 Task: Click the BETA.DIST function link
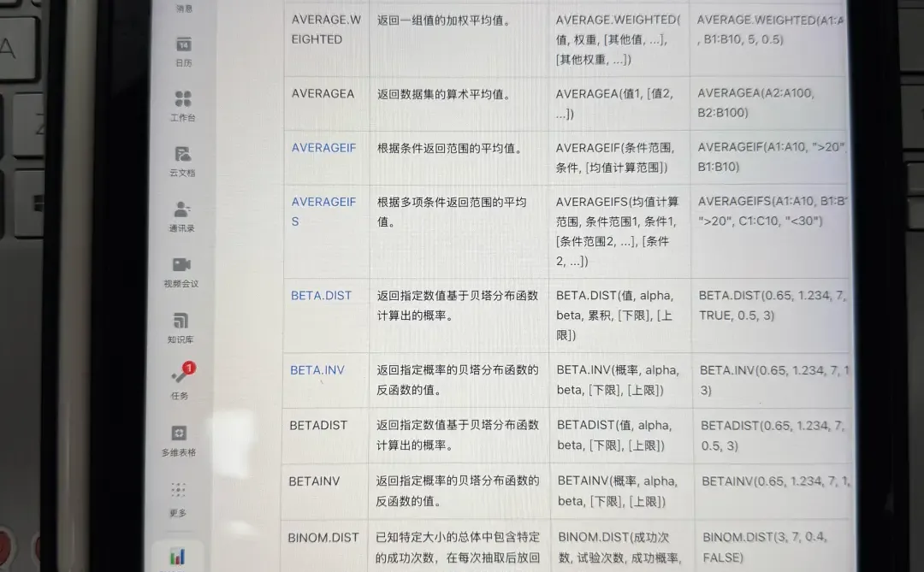click(x=321, y=295)
